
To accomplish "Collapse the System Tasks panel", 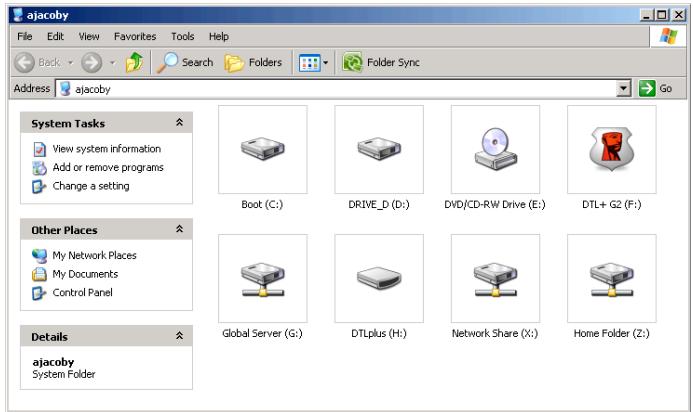I will point(179,122).
